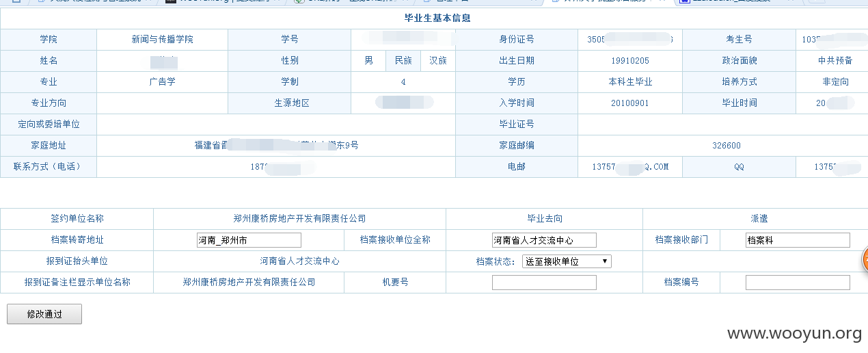
Task: Click the 家庭邮编 label cell
Action: click(517, 146)
